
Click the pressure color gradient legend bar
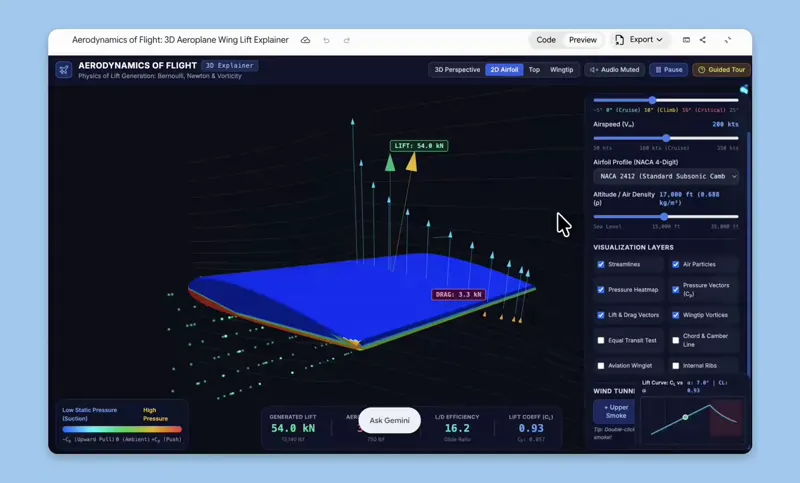coord(122,429)
